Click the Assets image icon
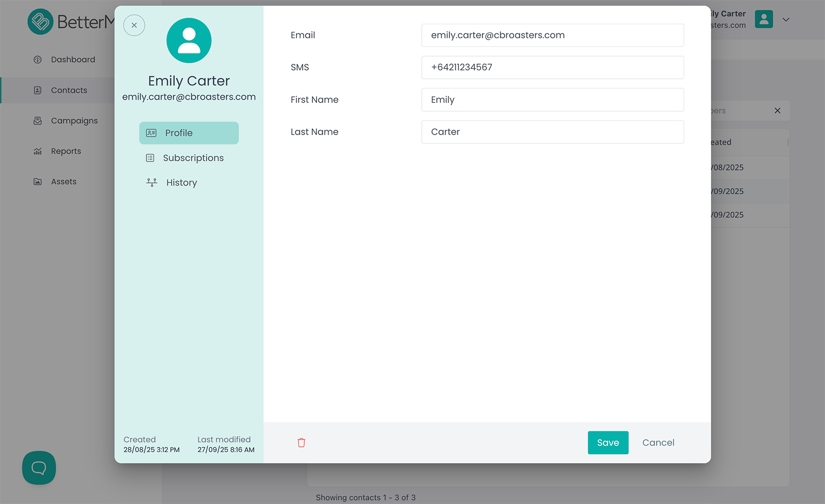 point(38,181)
